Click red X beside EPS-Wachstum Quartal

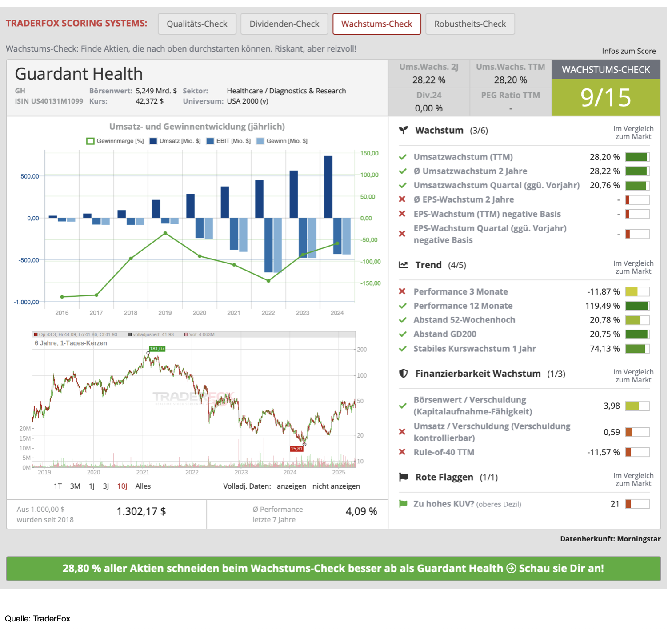tap(402, 234)
